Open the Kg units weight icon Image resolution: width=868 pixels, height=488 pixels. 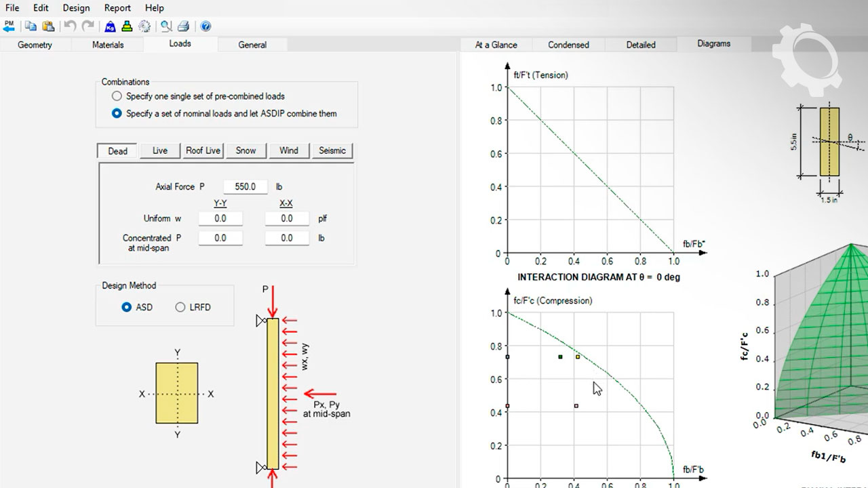click(x=110, y=26)
